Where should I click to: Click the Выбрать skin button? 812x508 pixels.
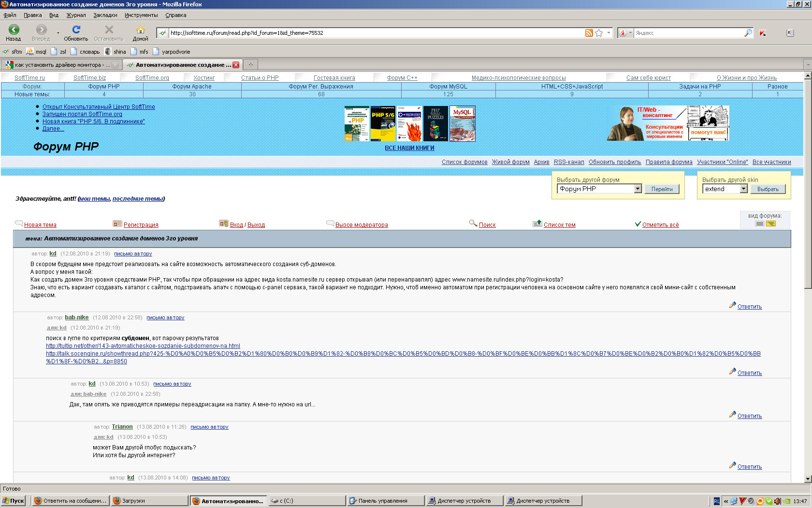(768, 189)
